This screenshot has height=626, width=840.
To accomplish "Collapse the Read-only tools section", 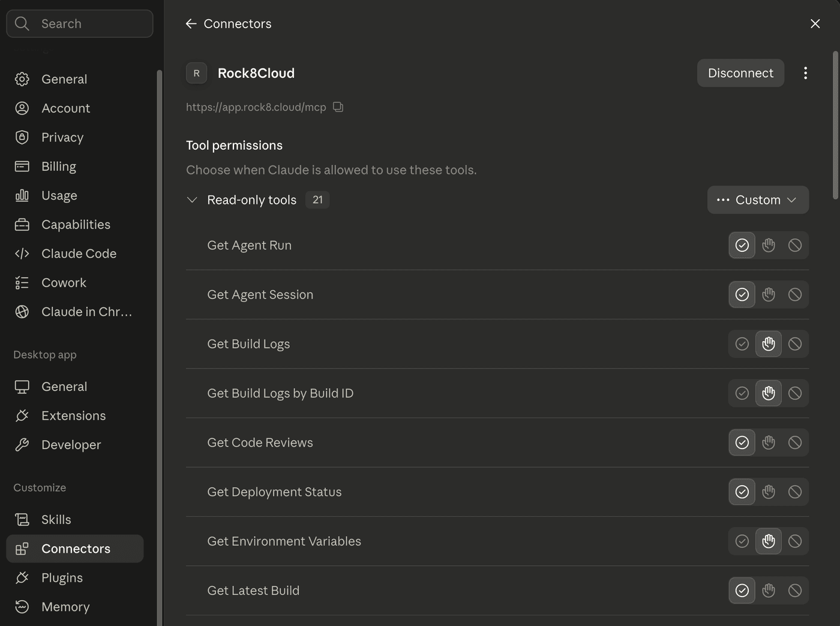I will click(x=192, y=200).
